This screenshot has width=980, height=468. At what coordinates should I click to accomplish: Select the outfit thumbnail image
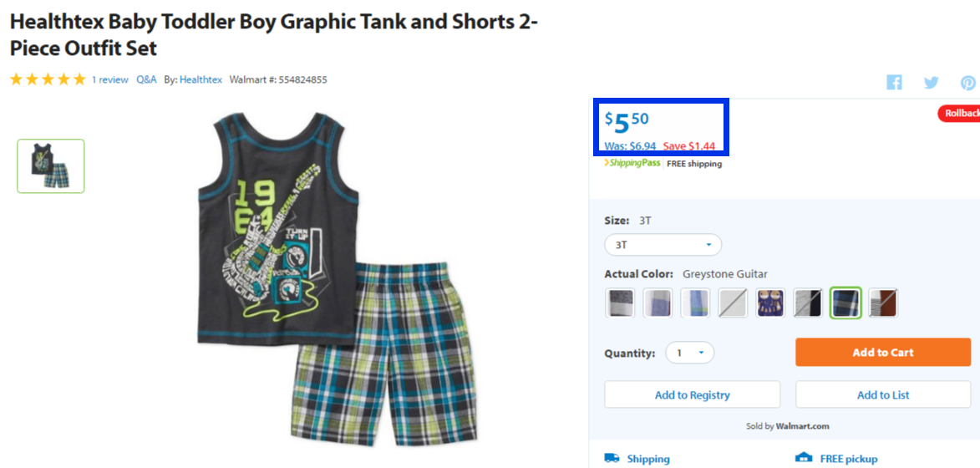coord(51,166)
